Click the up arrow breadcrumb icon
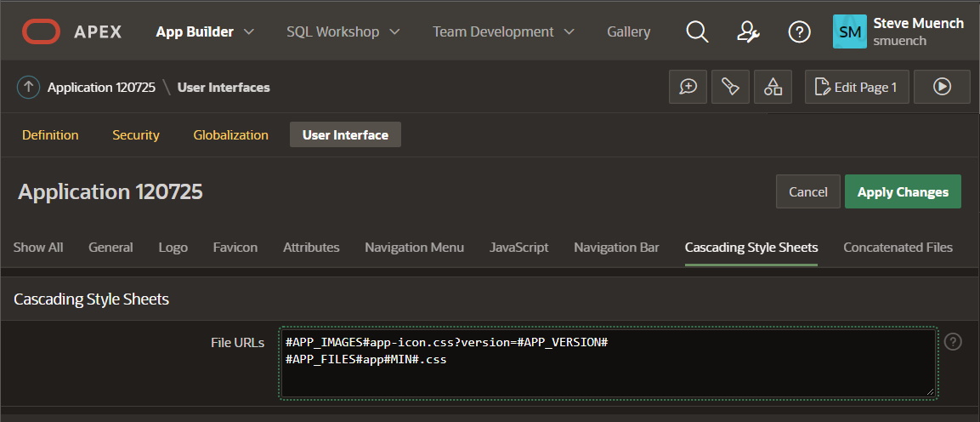This screenshot has height=422, width=980. pyautogui.click(x=29, y=87)
